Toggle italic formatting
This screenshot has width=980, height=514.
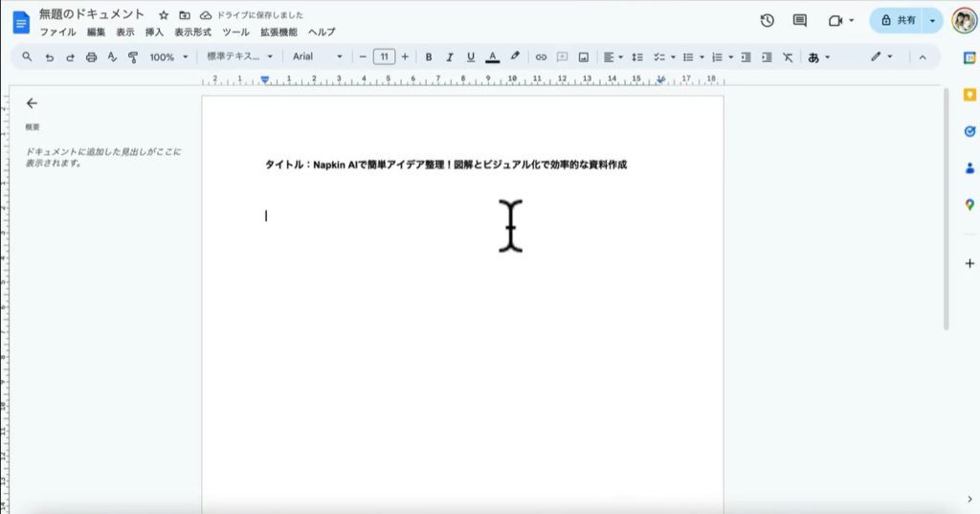(449, 57)
